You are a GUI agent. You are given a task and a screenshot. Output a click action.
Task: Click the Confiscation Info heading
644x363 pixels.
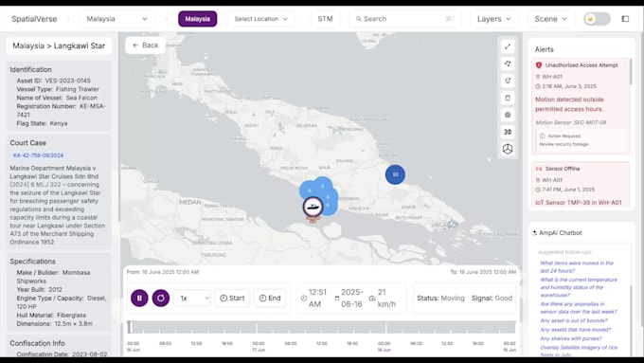point(37,343)
